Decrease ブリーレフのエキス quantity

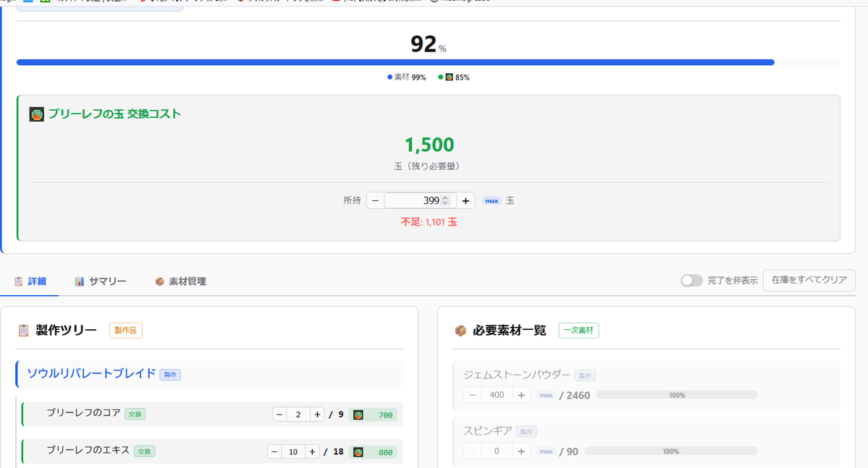274,452
